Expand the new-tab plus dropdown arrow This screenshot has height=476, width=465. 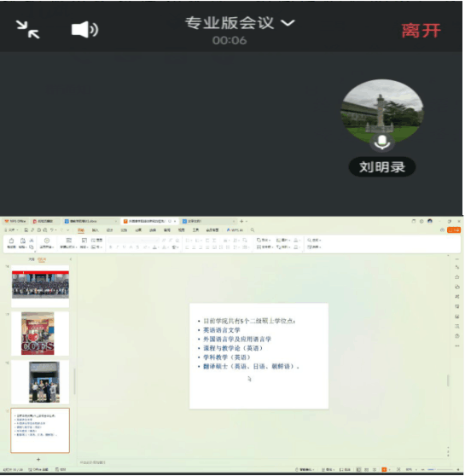tap(247, 222)
